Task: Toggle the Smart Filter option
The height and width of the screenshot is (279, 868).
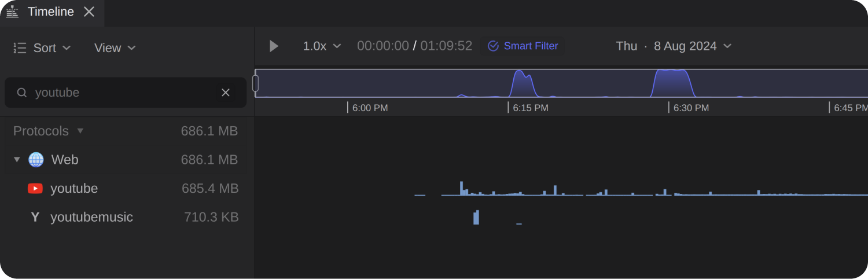Action: [x=523, y=46]
